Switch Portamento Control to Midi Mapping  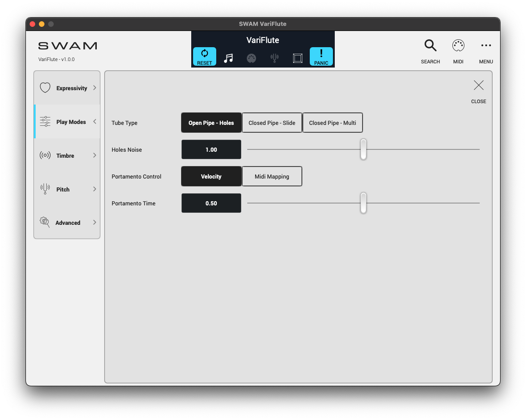[x=272, y=177]
